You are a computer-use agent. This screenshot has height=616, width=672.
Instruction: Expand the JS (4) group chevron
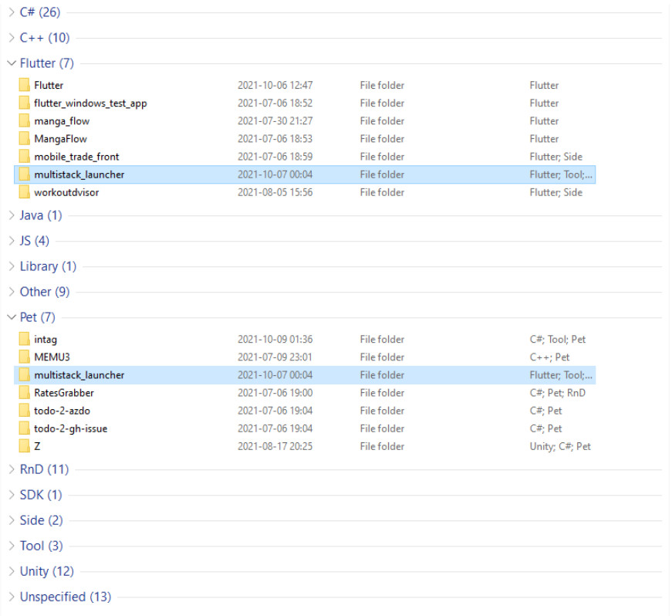(12, 241)
